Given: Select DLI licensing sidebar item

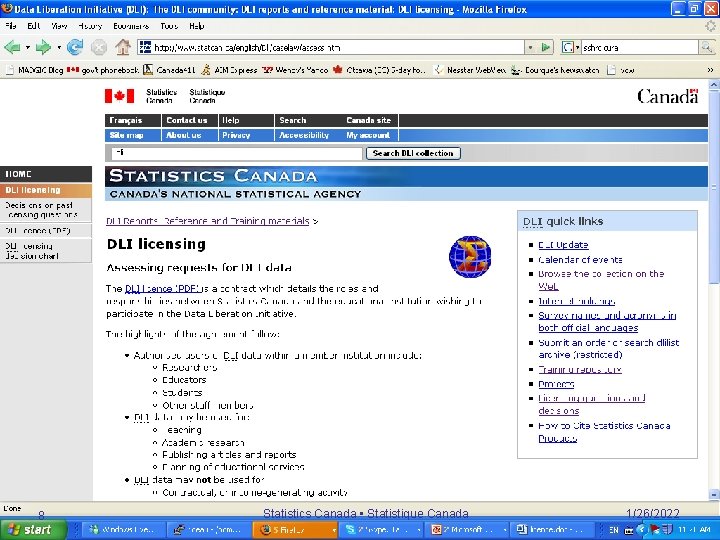Looking at the screenshot, I should click(46, 190).
